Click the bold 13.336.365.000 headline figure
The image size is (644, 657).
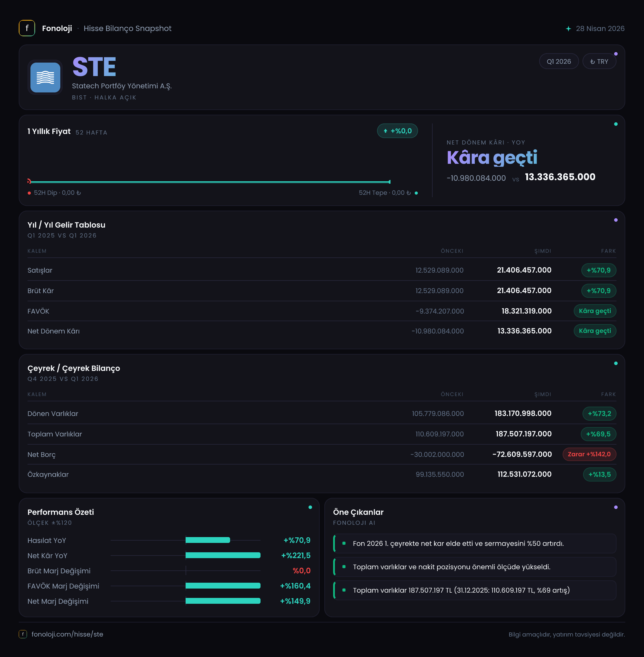[560, 177]
